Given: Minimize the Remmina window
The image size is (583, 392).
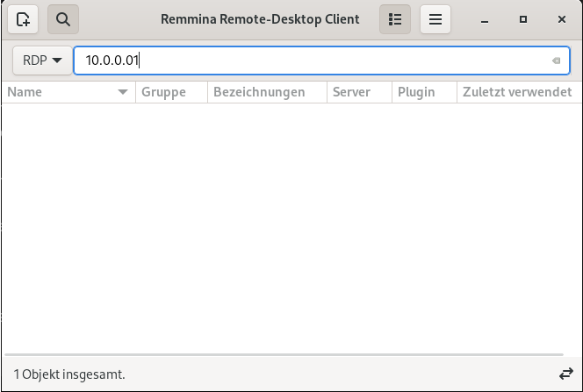Looking at the screenshot, I should 485,19.
